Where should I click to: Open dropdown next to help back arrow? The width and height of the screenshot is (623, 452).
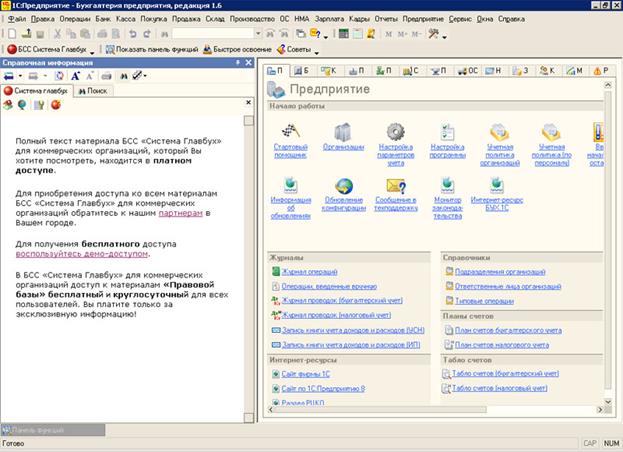[x=20, y=76]
